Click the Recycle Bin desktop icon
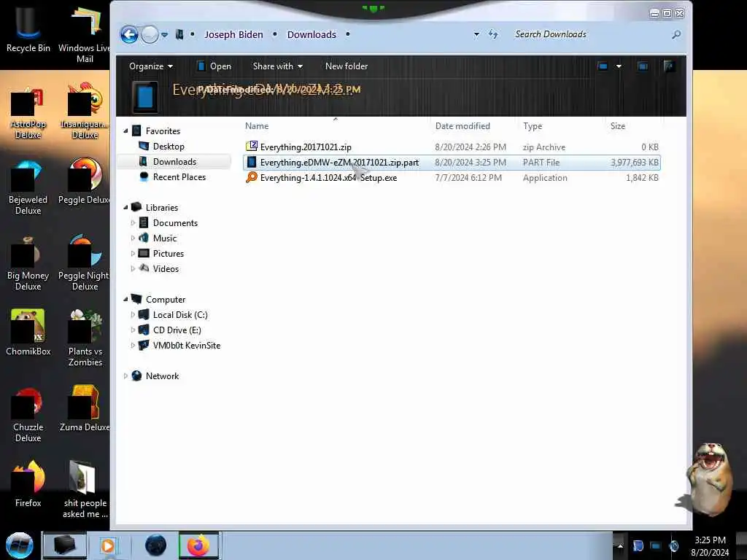 [x=28, y=29]
